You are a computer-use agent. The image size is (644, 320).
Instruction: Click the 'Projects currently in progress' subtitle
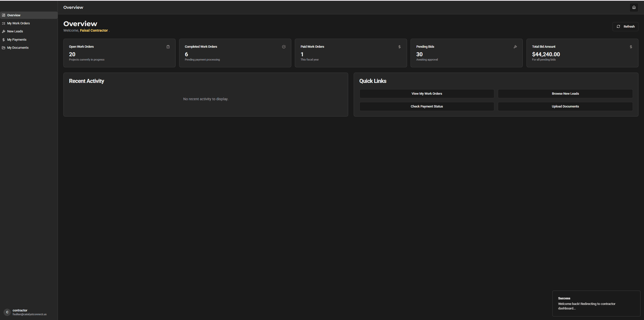(87, 60)
